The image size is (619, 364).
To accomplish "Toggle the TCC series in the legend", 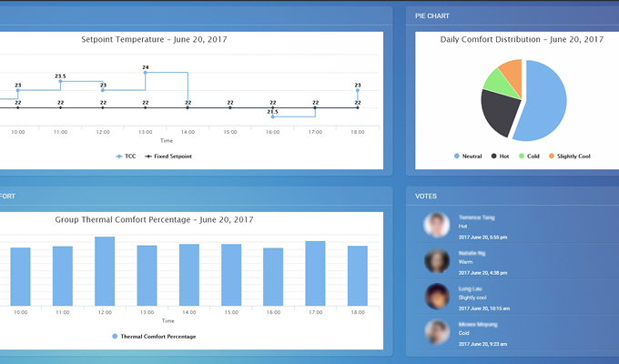I will click(126, 156).
